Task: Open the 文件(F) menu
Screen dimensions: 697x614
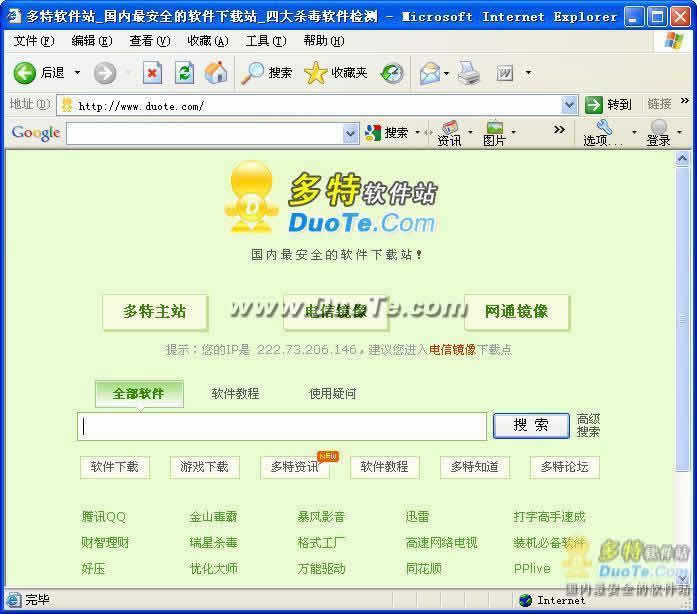Action: click(34, 41)
